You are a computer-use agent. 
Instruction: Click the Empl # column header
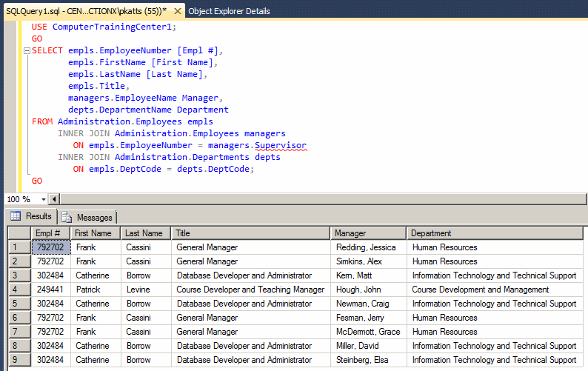[51, 233]
